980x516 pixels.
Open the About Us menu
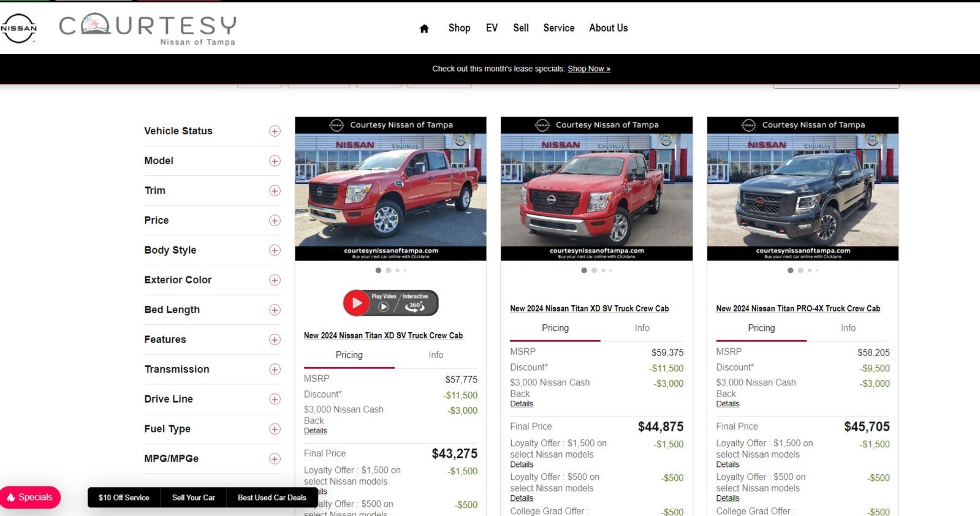pyautogui.click(x=609, y=28)
